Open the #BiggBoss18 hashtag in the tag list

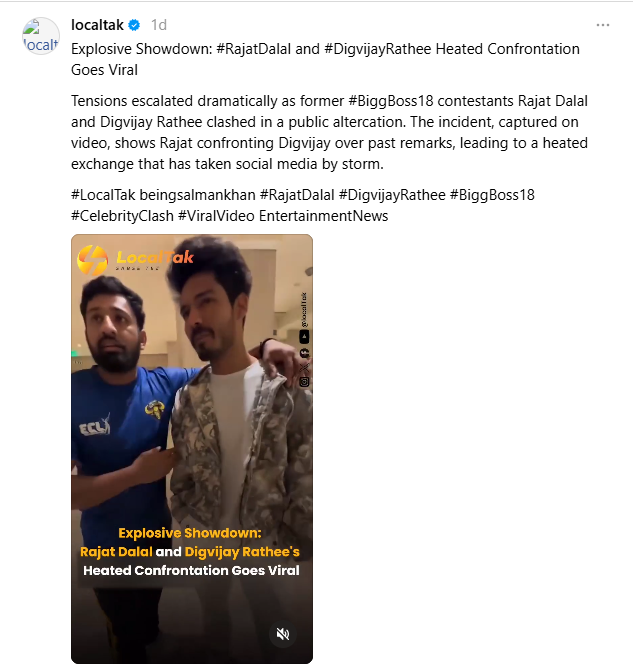[x=492, y=195]
